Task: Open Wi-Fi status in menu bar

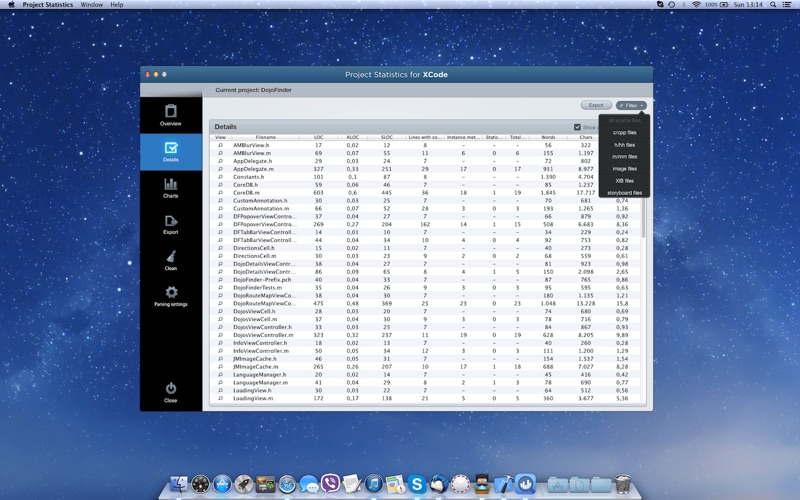Action: [696, 5]
